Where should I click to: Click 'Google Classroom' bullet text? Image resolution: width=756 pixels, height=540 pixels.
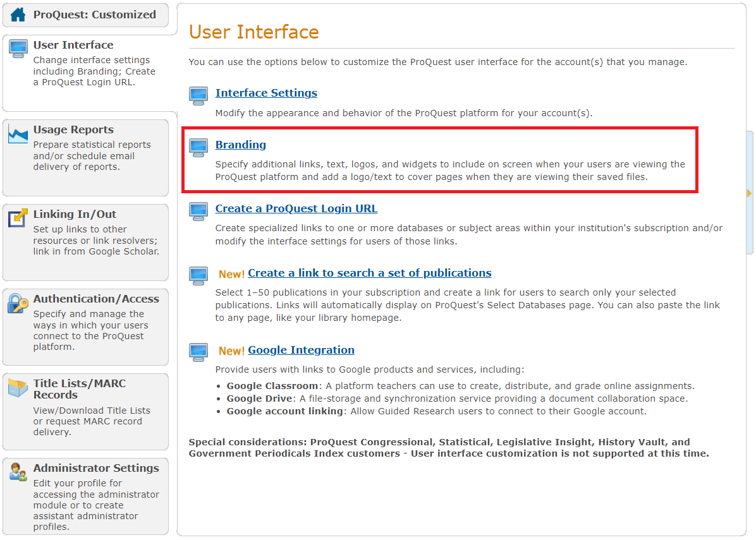(460, 386)
